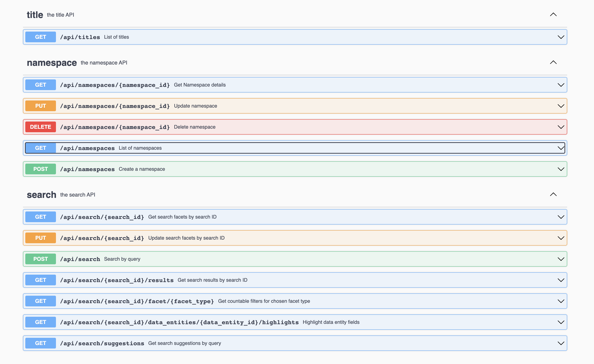594x364 pixels.
Task: Expand chevron on Get search suggestions row
Action: point(561,343)
